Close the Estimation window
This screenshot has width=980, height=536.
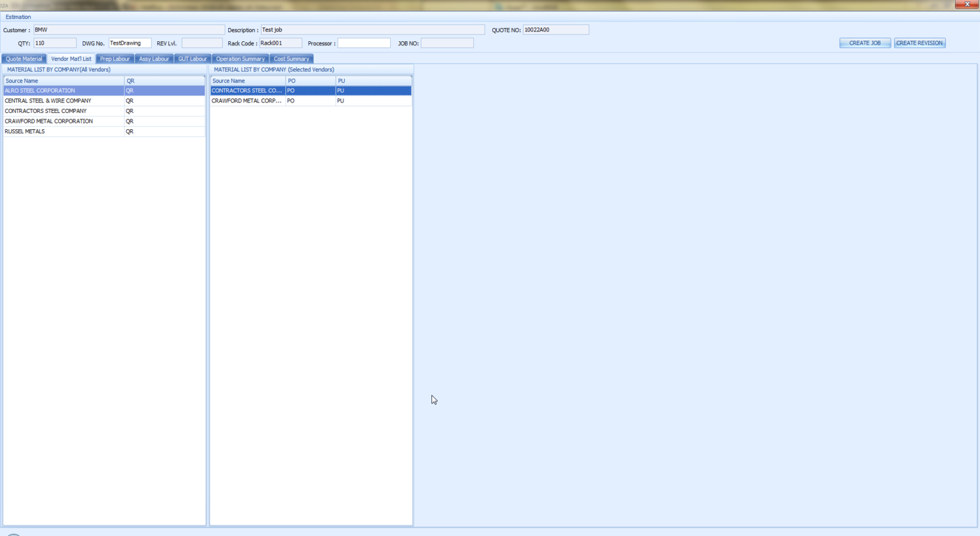(967, 4)
